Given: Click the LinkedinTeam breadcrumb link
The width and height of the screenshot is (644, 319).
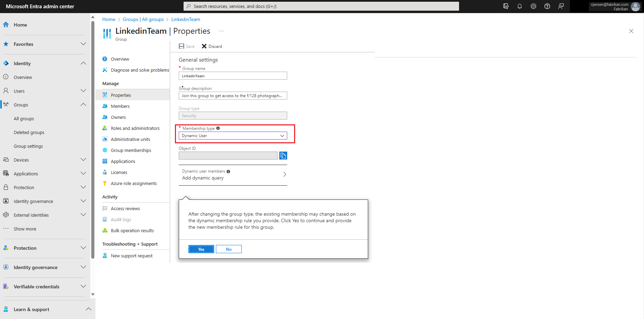Looking at the screenshot, I should [x=186, y=19].
